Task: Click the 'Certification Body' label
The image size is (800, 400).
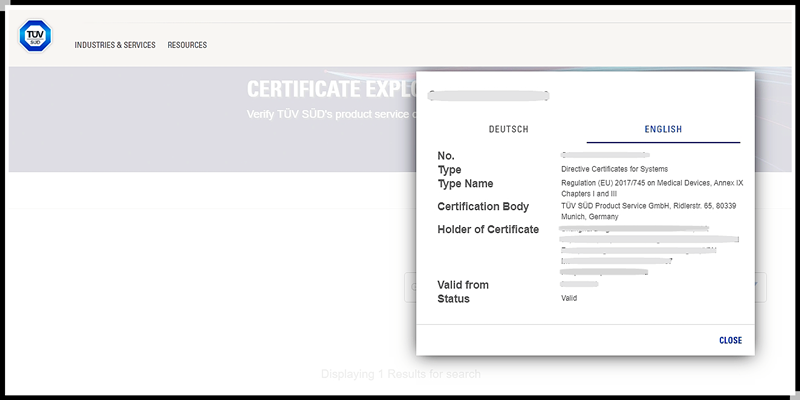Action: click(483, 207)
